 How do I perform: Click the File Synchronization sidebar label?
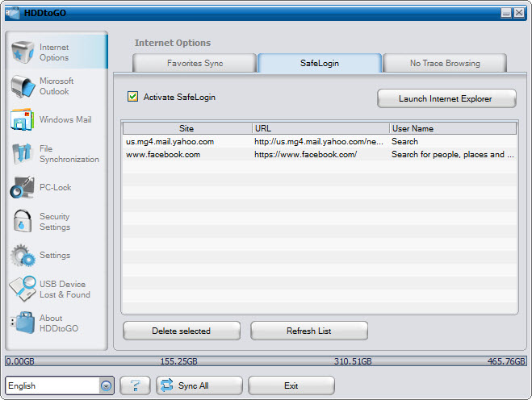[x=69, y=154]
